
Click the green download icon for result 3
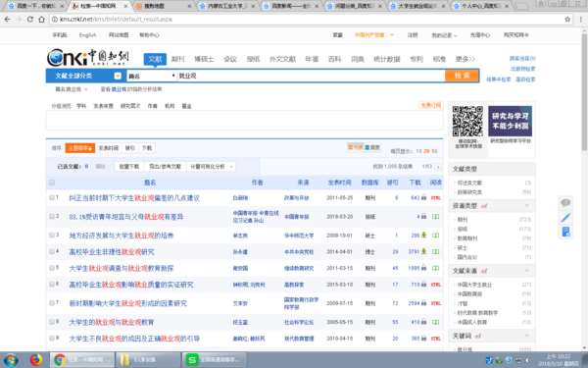click(423, 236)
